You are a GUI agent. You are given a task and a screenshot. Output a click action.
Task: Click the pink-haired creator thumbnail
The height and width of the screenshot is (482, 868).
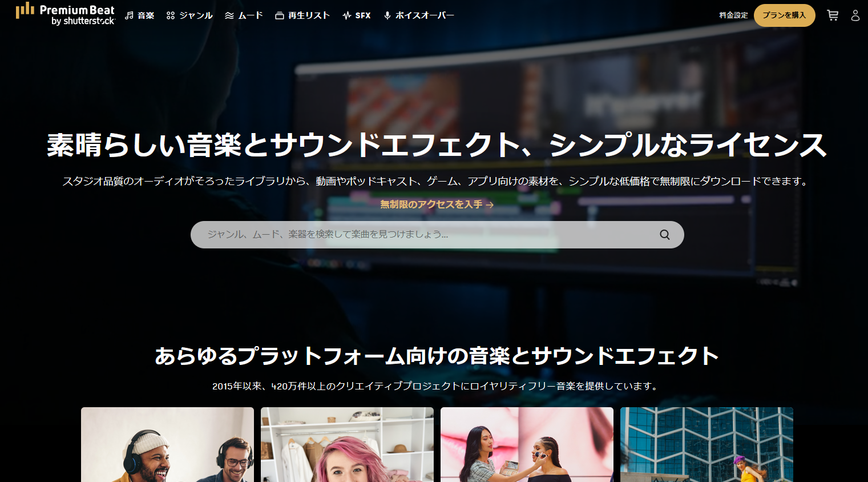click(346, 444)
